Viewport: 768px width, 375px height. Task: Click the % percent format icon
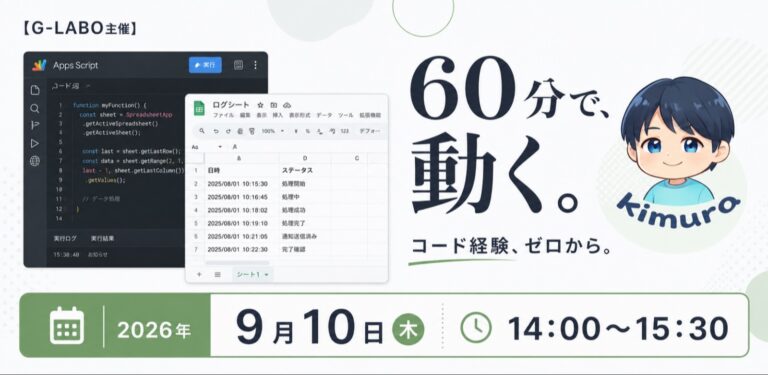tap(308, 131)
